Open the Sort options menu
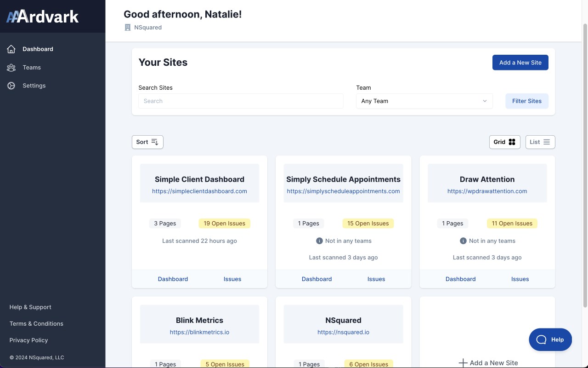The image size is (588, 368). pos(147,142)
